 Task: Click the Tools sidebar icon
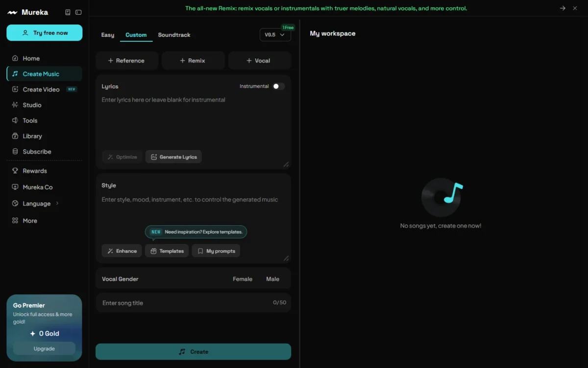click(x=15, y=120)
